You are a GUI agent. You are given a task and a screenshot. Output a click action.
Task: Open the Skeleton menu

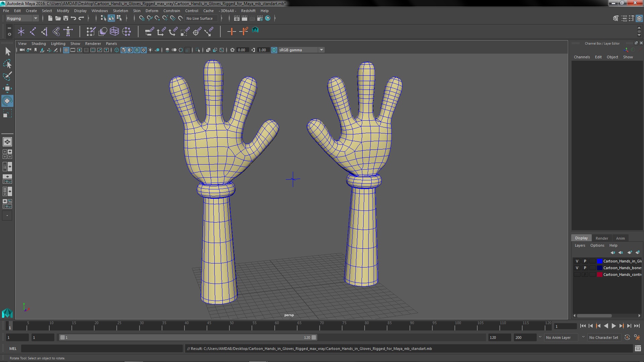[x=120, y=11]
